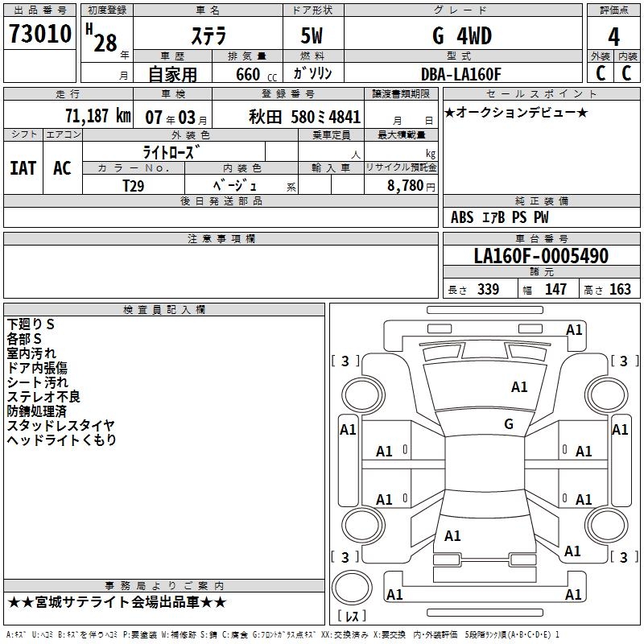Viewport: 644px width, 644px height.
Task: Click the セールスポイント header
Action: pos(541,94)
